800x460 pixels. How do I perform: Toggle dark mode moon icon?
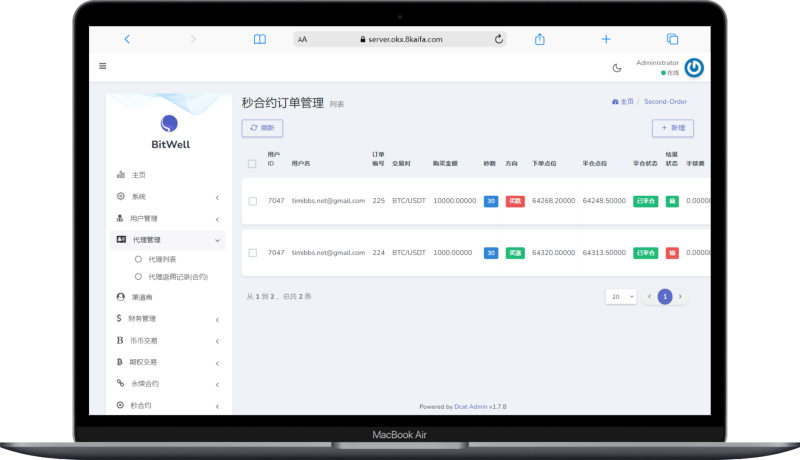click(617, 68)
